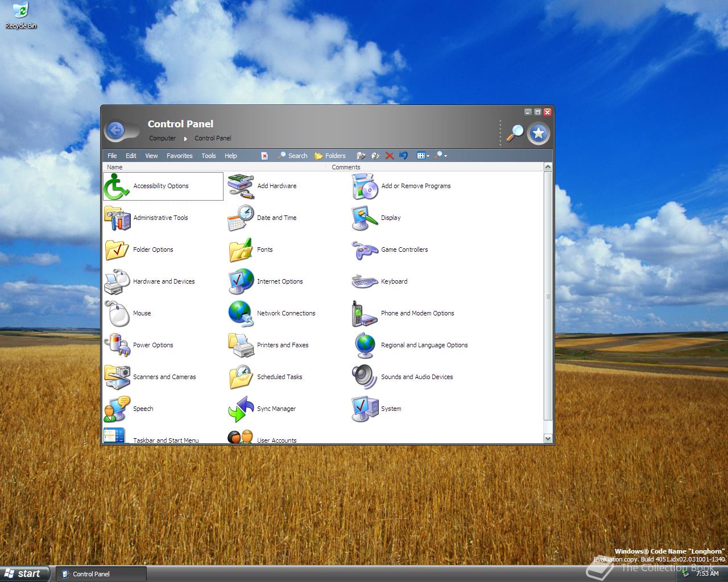Open Power Options

click(139, 345)
